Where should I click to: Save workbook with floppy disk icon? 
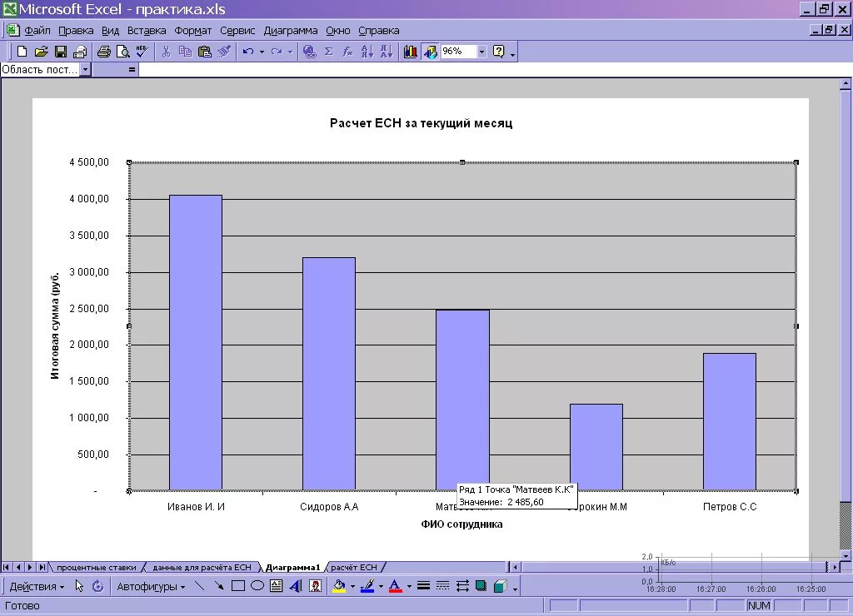pos(60,52)
